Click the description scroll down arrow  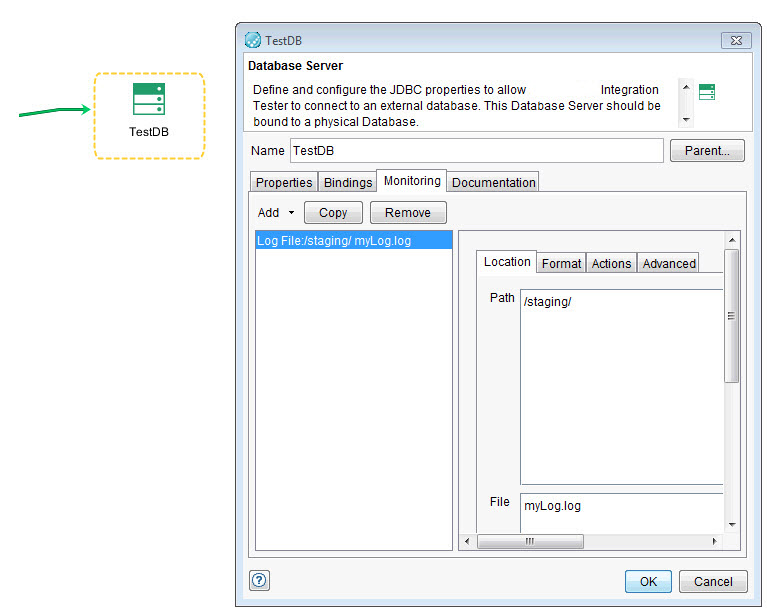pos(686,119)
